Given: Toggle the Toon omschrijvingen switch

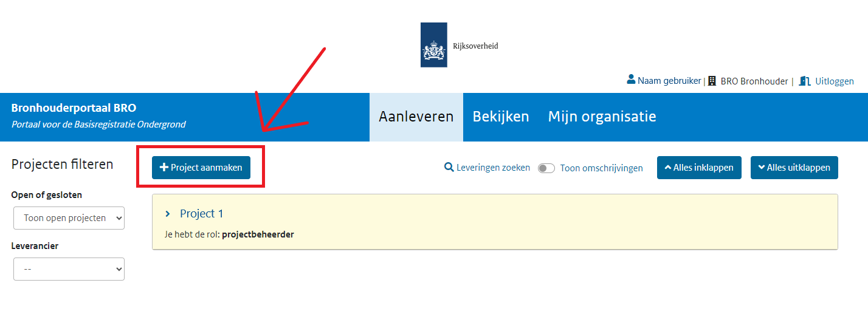Looking at the screenshot, I should point(546,168).
